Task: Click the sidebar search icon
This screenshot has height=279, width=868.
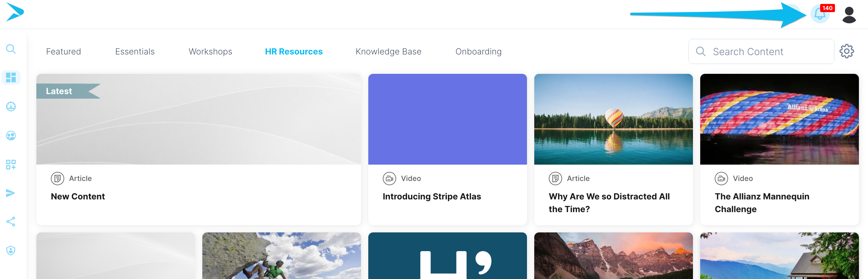Action: (11, 49)
